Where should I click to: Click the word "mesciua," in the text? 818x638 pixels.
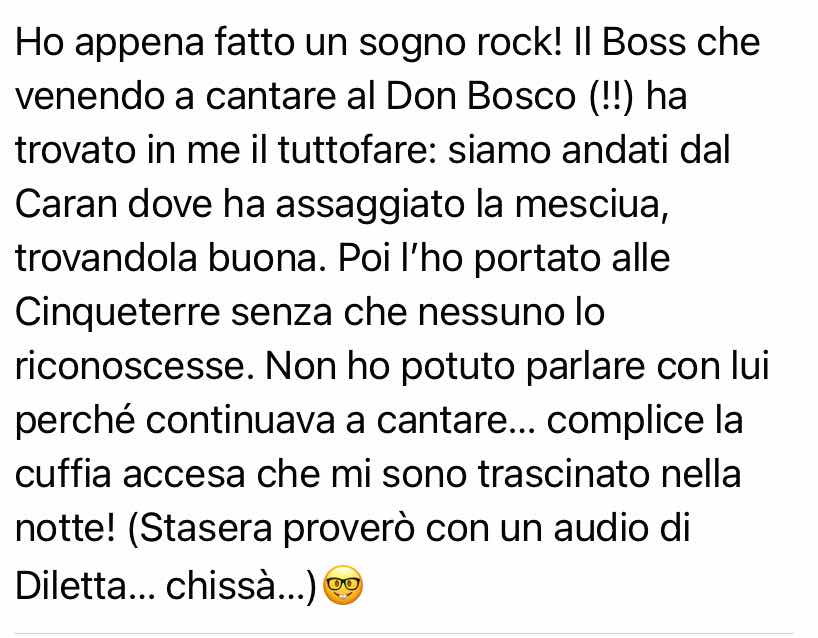[592, 204]
